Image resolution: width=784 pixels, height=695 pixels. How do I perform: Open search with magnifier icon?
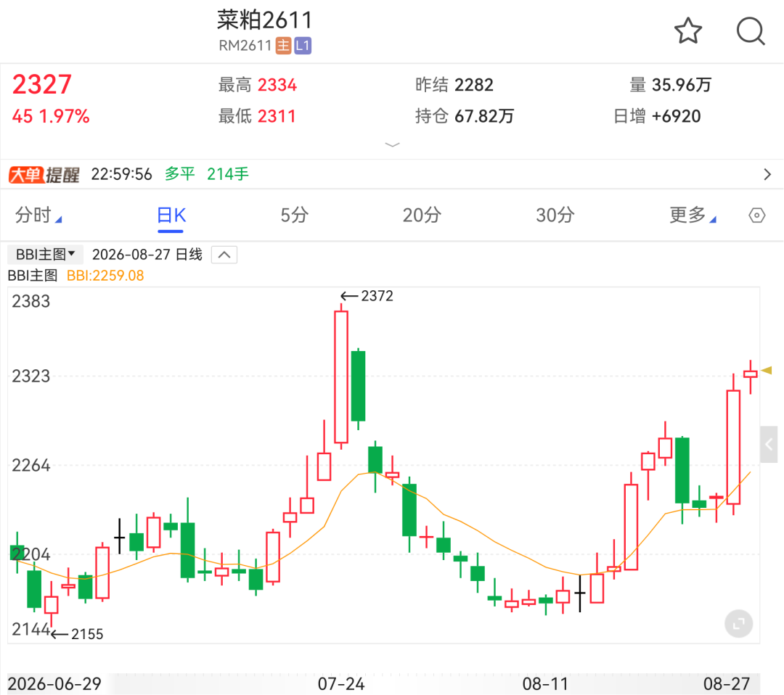pos(751,31)
